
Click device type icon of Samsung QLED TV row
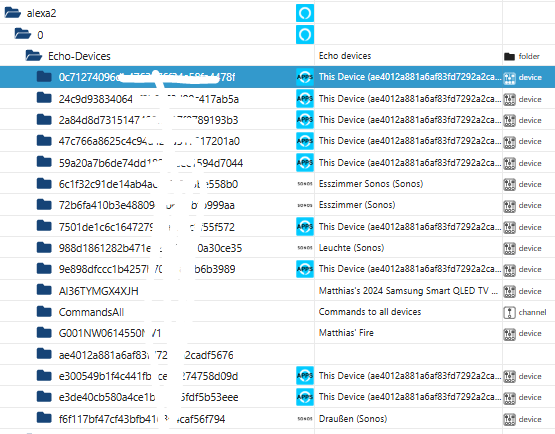pos(509,291)
